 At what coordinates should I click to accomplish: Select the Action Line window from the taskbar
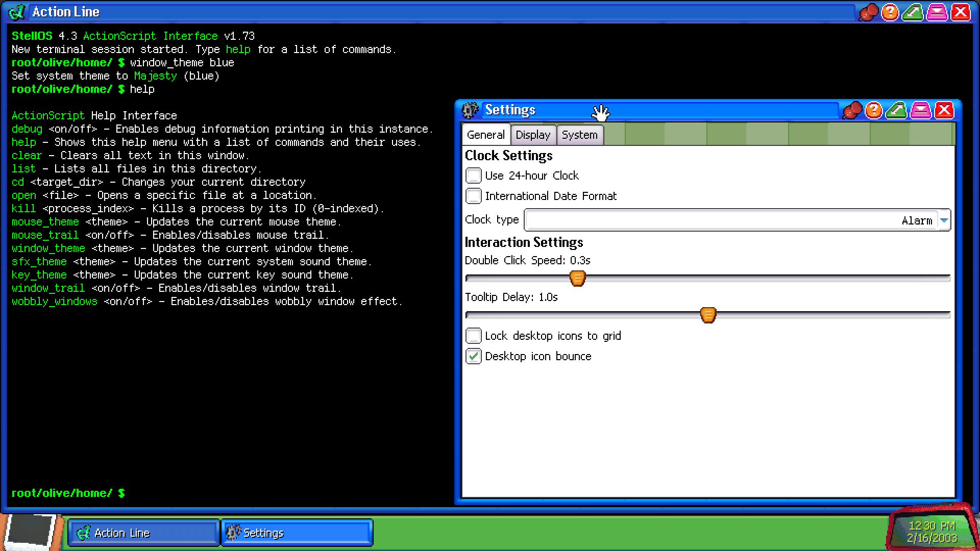[x=143, y=533]
